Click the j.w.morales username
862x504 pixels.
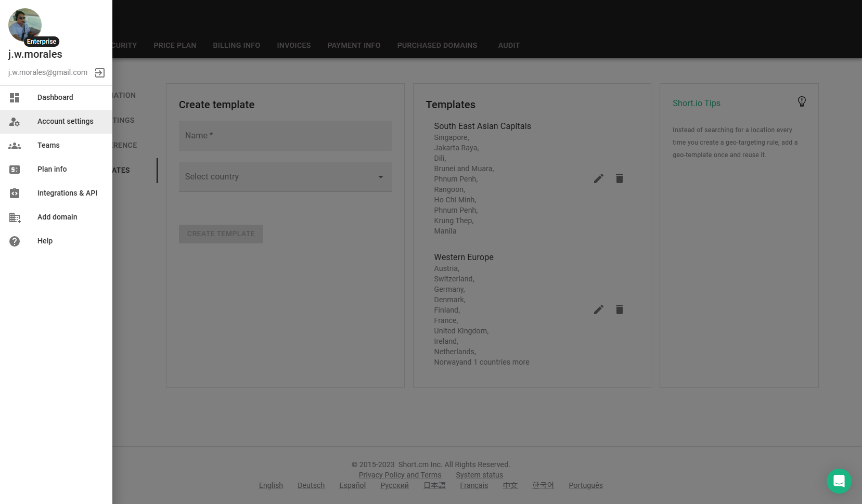coord(35,55)
